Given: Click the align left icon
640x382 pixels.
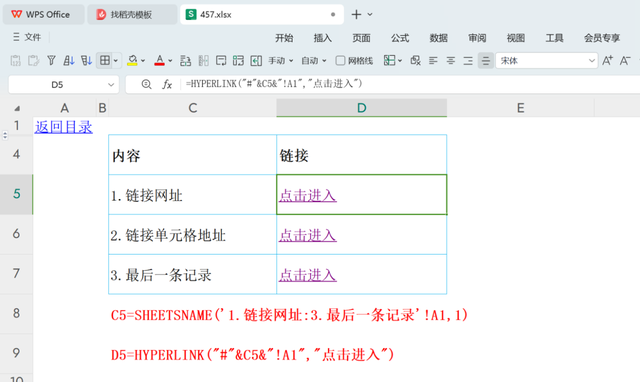Looking at the screenshot, I should [433, 61].
